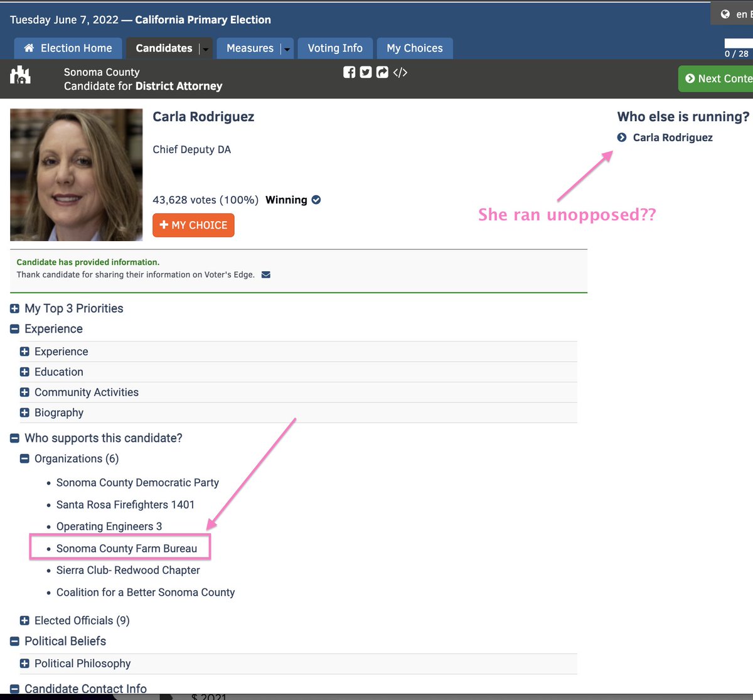Share candidate page on Facebook
This screenshot has height=700, width=753.
pyautogui.click(x=349, y=72)
